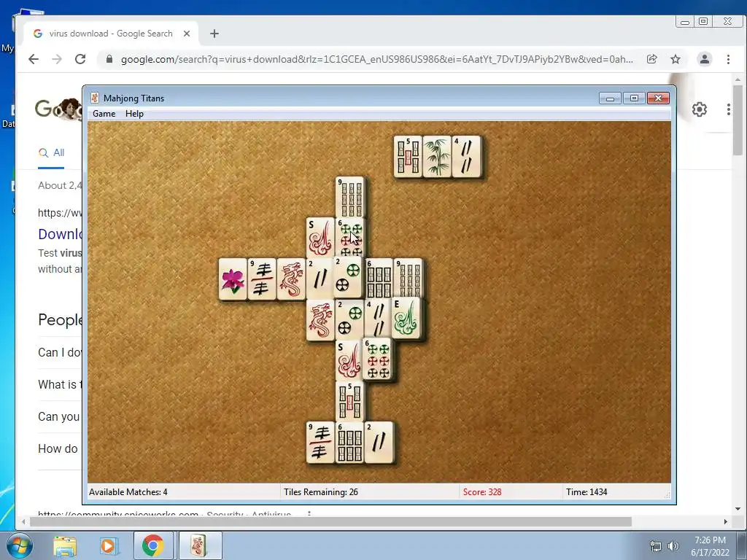Share this page from the Chrome toolbar
This screenshot has width=747, height=560.
651,59
